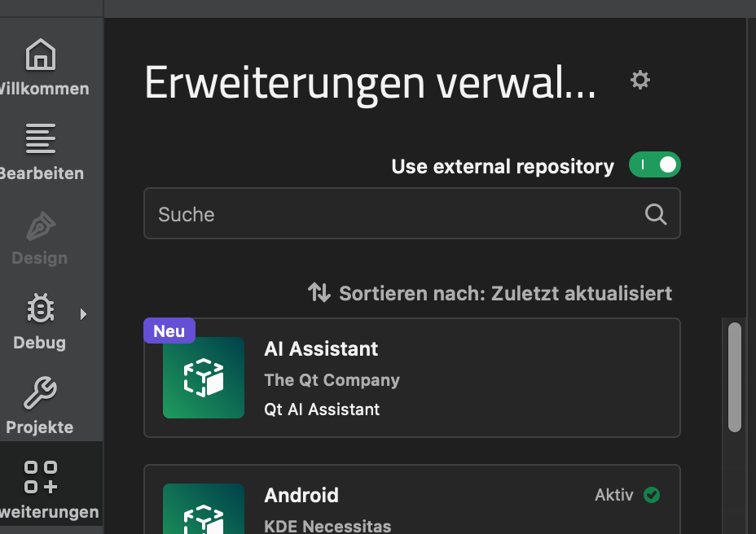Screen dimensions: 756x534
Task: Select the Android extension icon
Action: coord(204,509)
